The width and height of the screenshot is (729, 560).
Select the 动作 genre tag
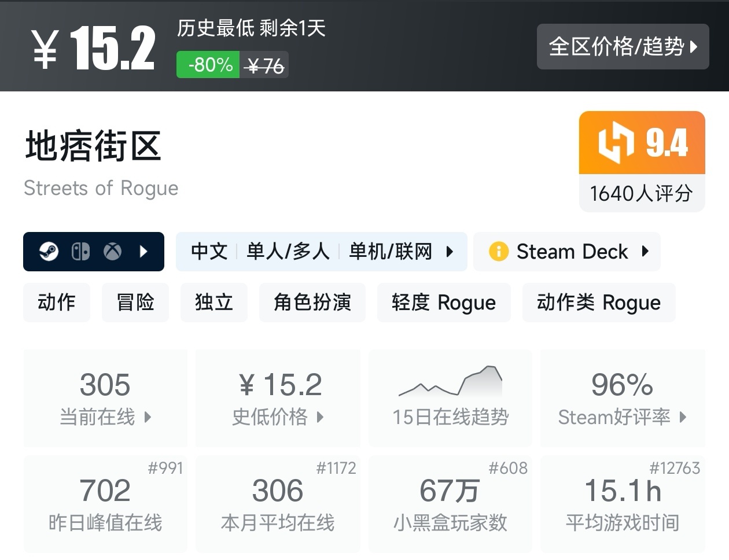coord(57,303)
